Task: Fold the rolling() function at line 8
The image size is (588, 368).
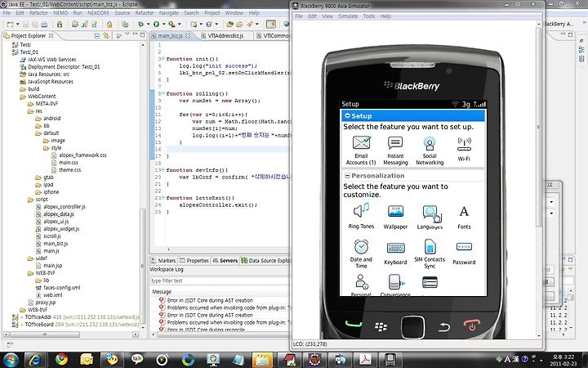Action: [163, 93]
